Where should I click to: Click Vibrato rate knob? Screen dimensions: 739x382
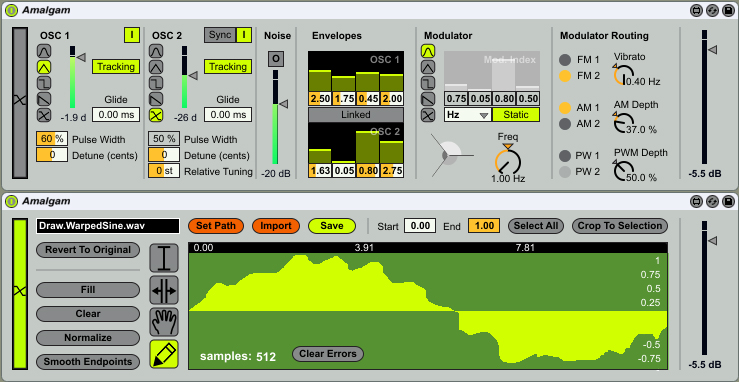click(624, 75)
